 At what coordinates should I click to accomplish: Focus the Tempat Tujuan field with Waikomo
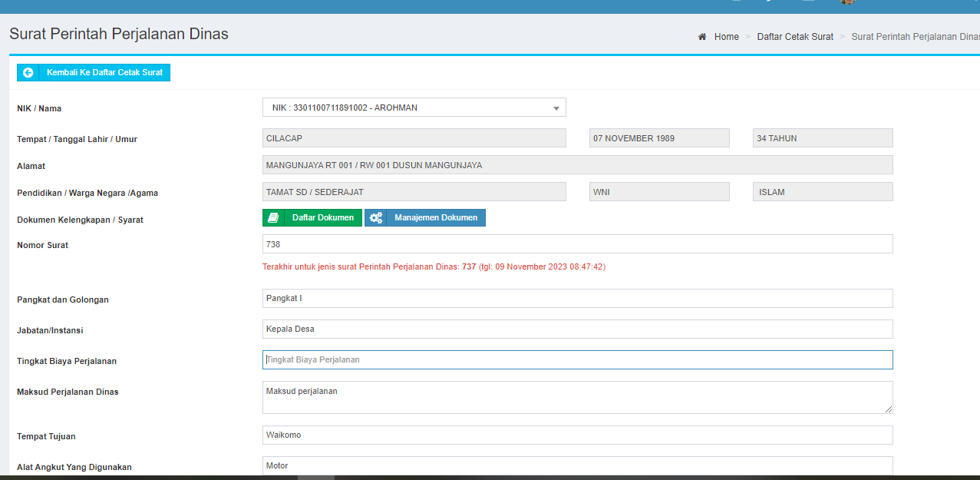(x=577, y=435)
